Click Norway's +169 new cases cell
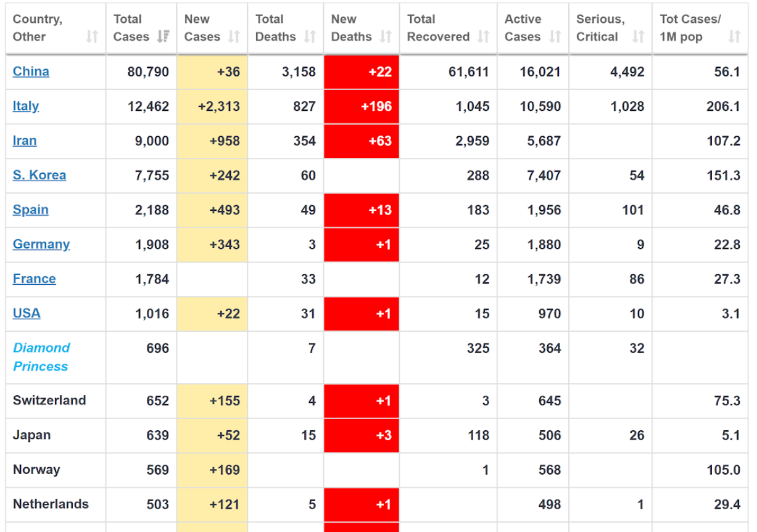This screenshot has width=757, height=532. pos(212,470)
